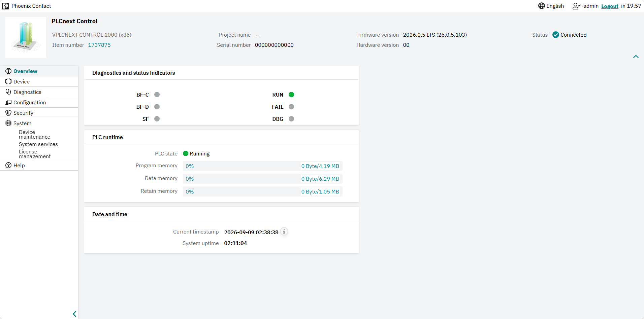The width and height of the screenshot is (644, 319).
Task: Open the Device menu
Action: (x=39, y=81)
